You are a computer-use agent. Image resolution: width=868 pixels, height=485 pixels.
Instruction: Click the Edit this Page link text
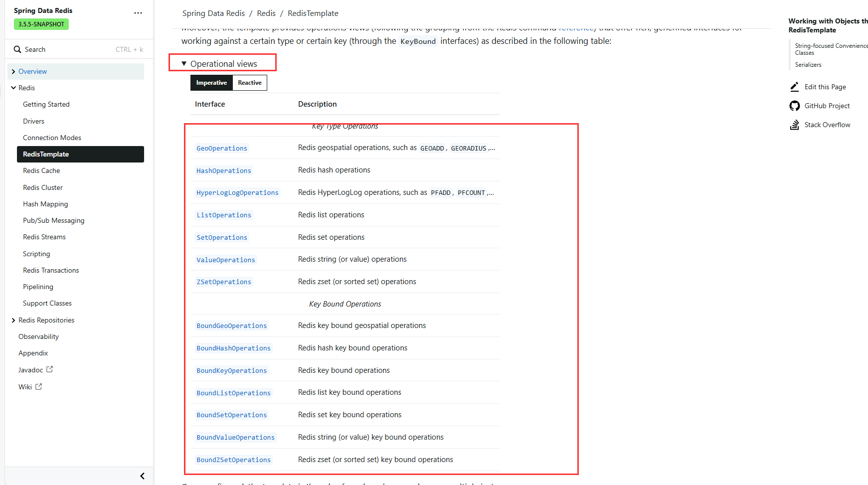[x=825, y=87]
